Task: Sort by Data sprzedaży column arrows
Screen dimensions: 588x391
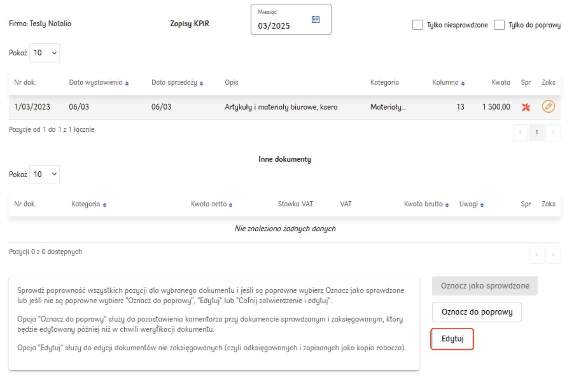Action: click(x=201, y=83)
